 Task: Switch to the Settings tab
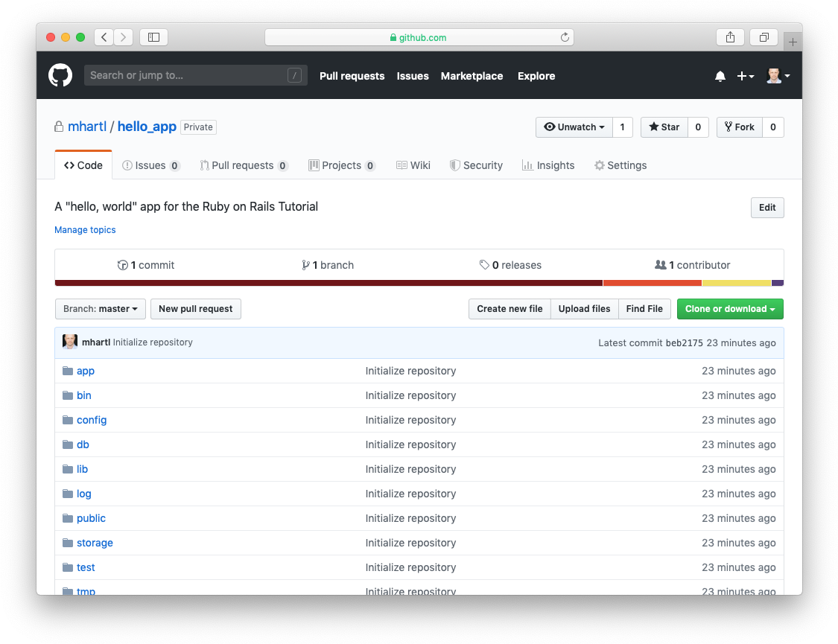(x=620, y=165)
